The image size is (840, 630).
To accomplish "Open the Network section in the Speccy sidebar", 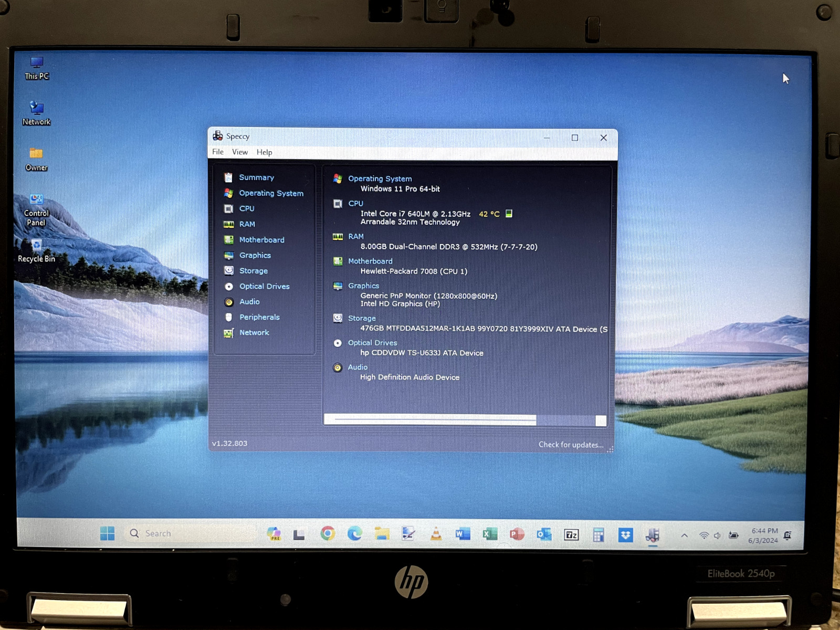I will [254, 332].
